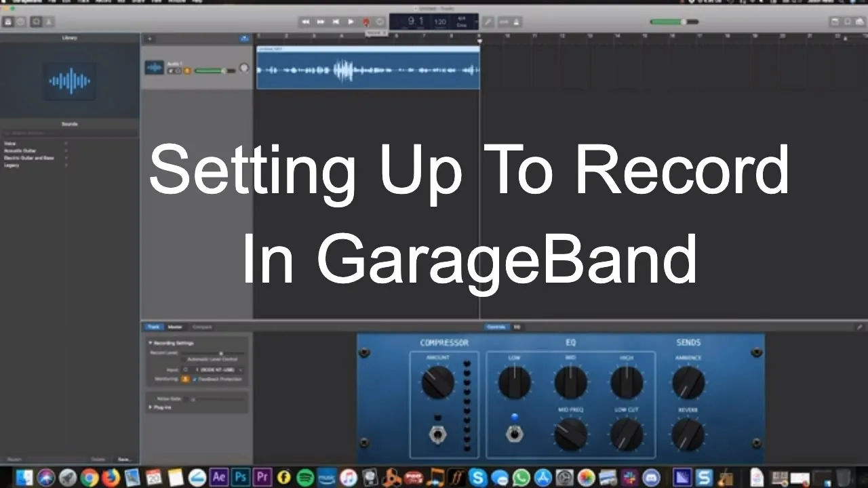The width and height of the screenshot is (868, 488).
Task: Open Spotify from the Dock
Action: tap(305, 478)
